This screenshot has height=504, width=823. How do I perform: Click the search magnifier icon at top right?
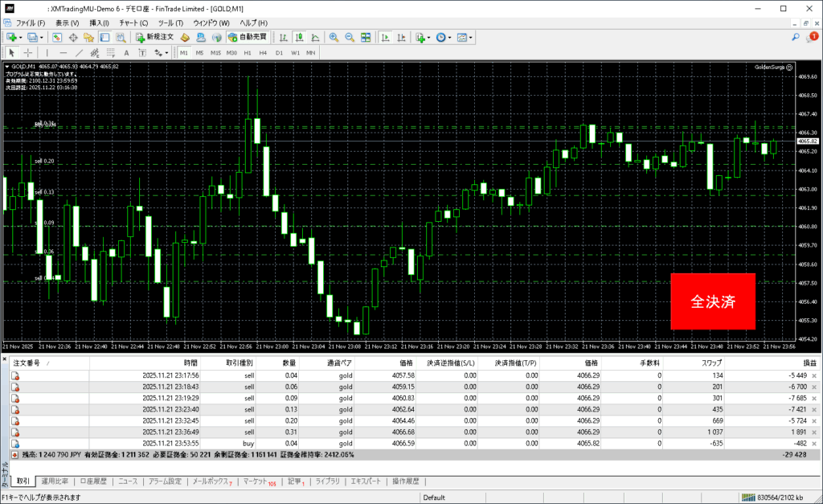796,37
